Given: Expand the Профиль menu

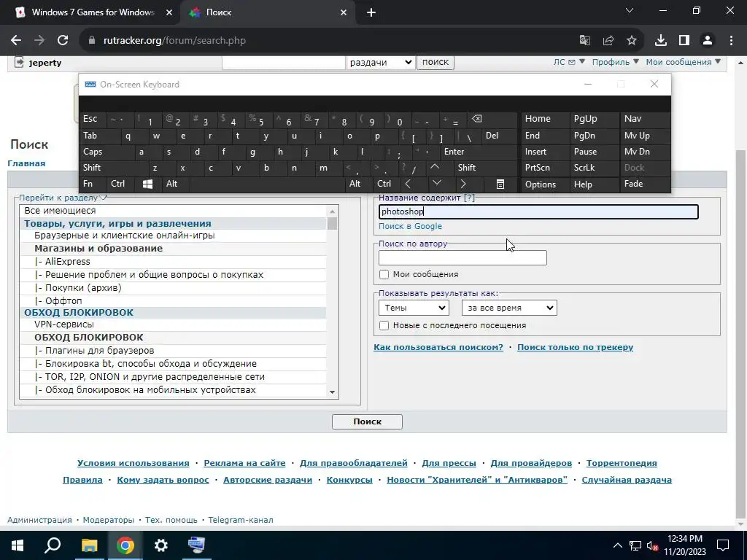Looking at the screenshot, I should (x=616, y=62).
